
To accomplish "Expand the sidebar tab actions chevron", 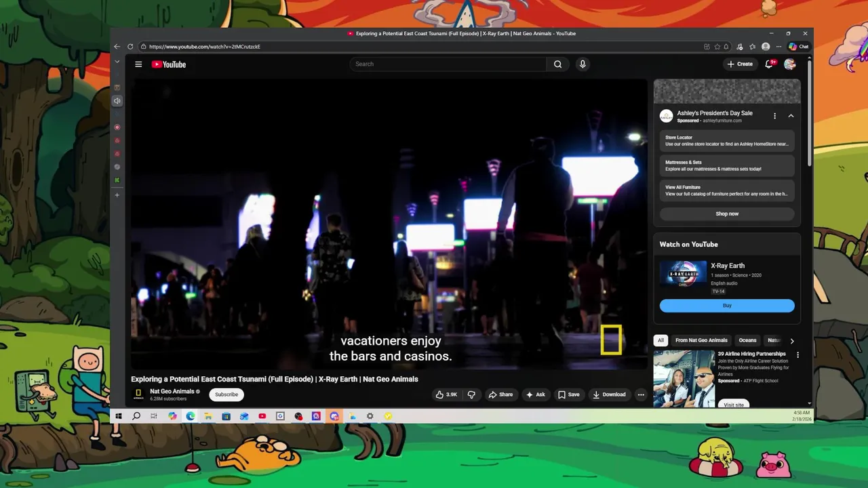I will (117, 62).
